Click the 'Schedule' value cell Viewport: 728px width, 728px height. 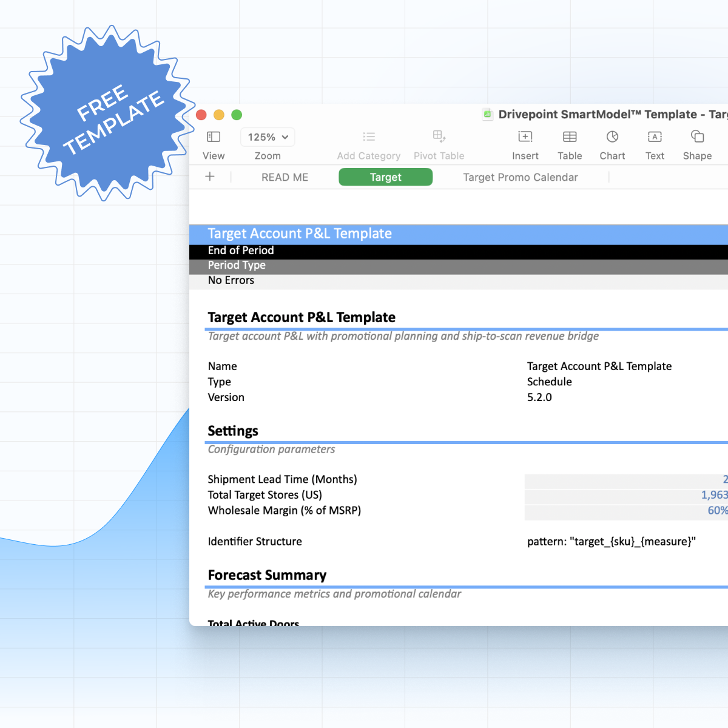click(x=550, y=382)
